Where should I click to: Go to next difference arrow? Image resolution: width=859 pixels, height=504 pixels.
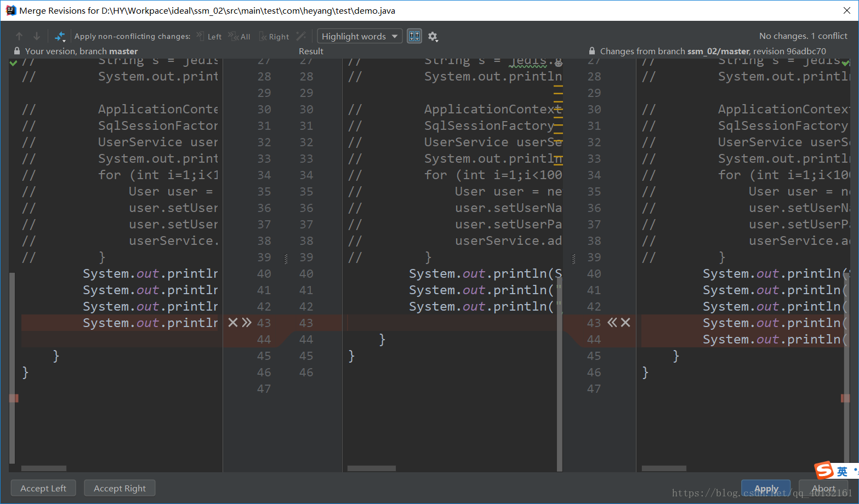[37, 36]
